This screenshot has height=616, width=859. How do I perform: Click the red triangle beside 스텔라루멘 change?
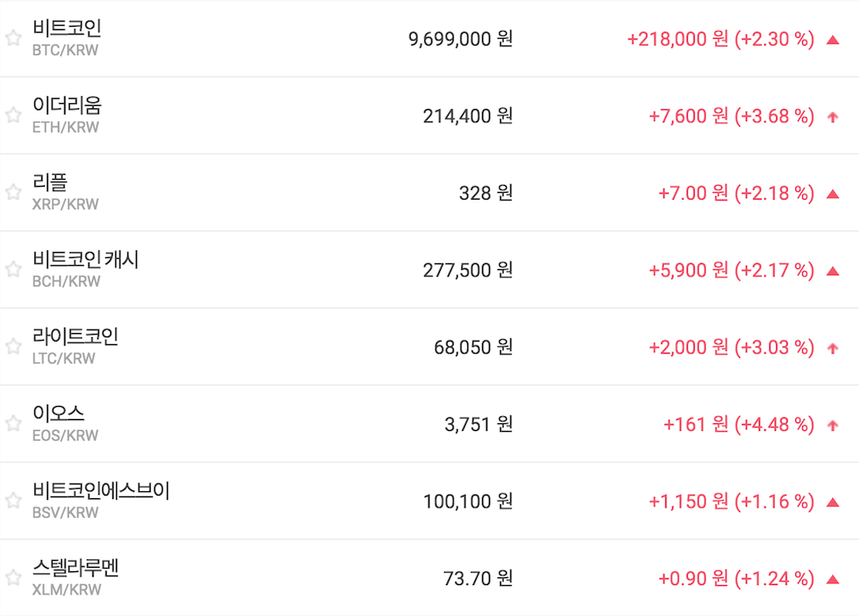click(x=832, y=579)
